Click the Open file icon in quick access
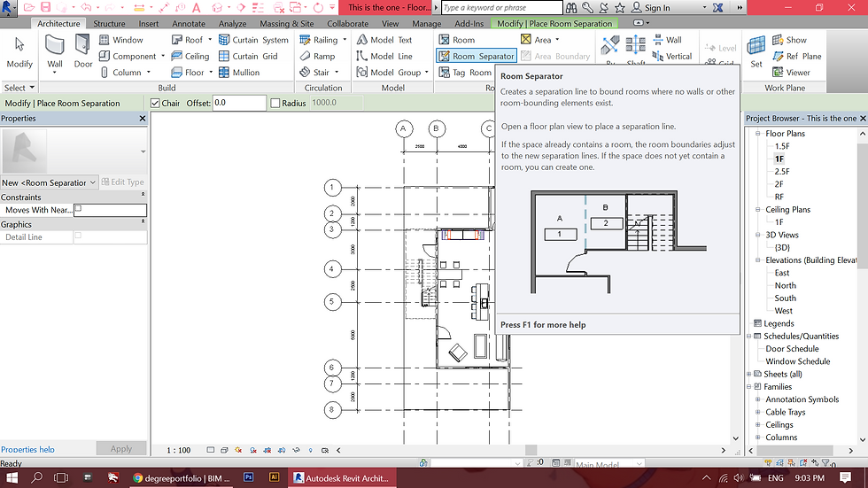 pyautogui.click(x=28, y=8)
